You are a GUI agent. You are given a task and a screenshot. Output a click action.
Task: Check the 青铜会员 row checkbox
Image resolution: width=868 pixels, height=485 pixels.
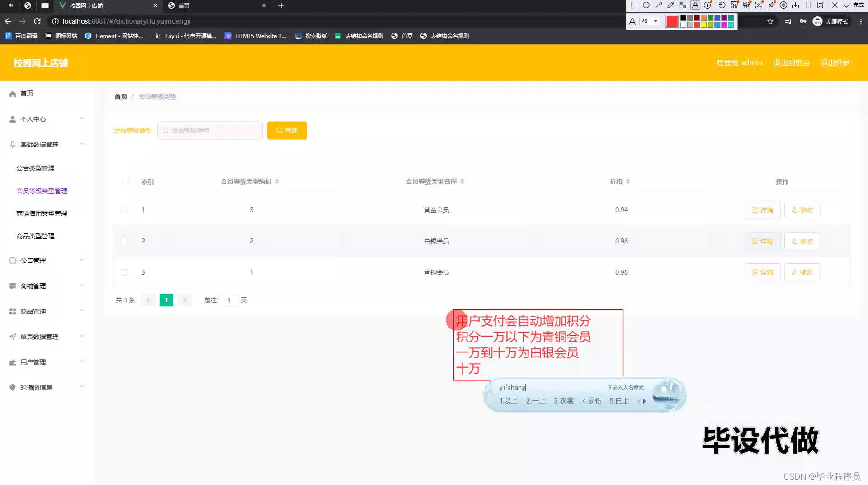point(124,272)
